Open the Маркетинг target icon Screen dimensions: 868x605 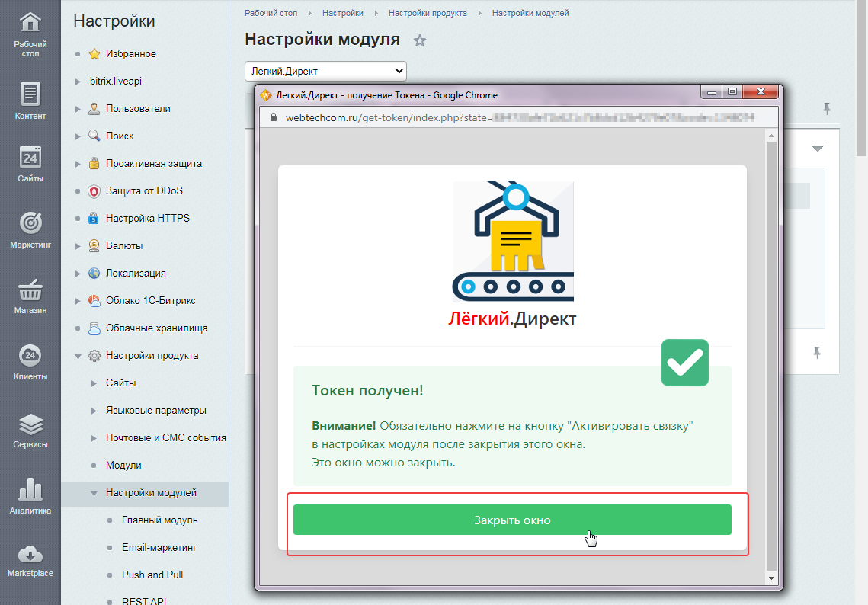(x=30, y=223)
